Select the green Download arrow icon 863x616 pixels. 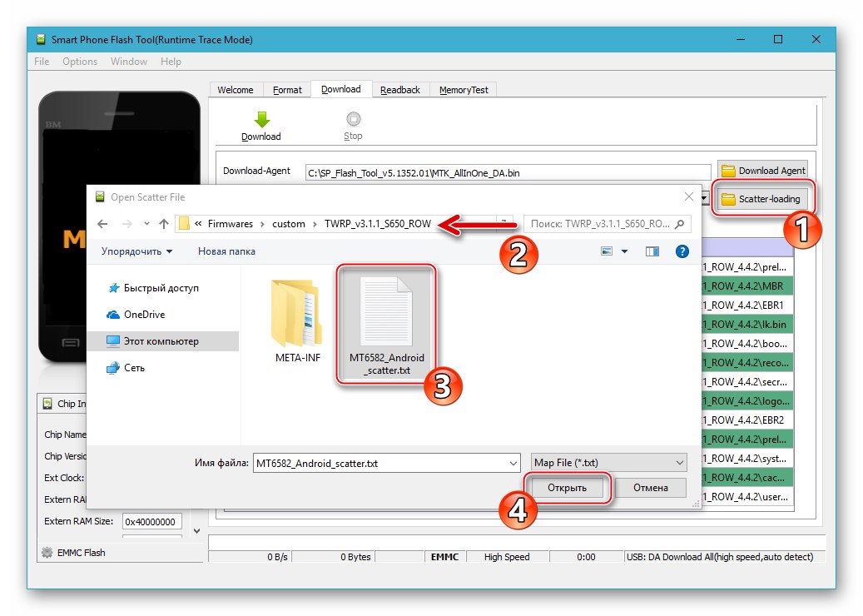pos(260,119)
